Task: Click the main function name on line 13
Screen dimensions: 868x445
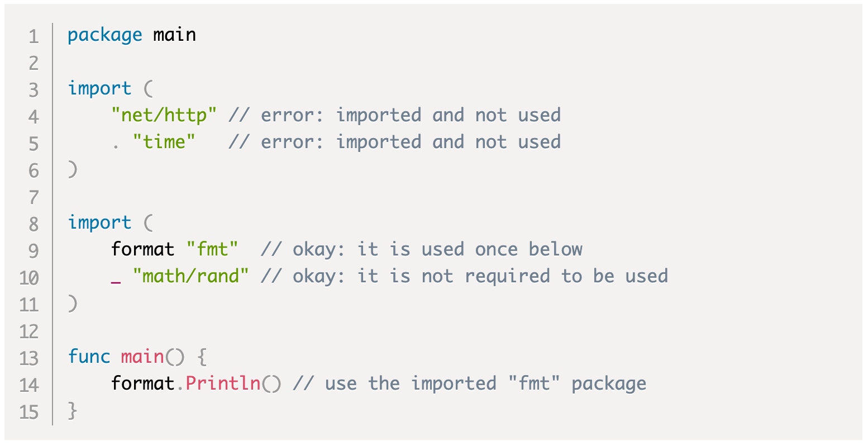Action: pyautogui.click(x=142, y=357)
